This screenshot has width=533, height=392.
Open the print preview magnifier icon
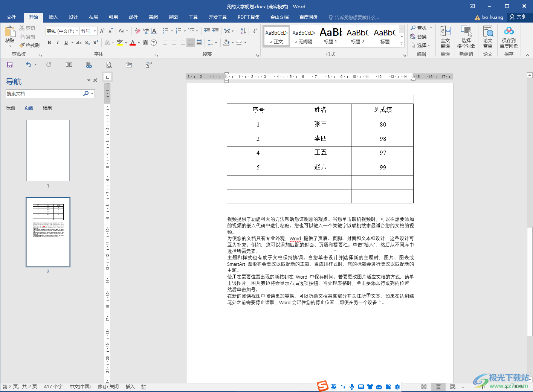[109, 65]
